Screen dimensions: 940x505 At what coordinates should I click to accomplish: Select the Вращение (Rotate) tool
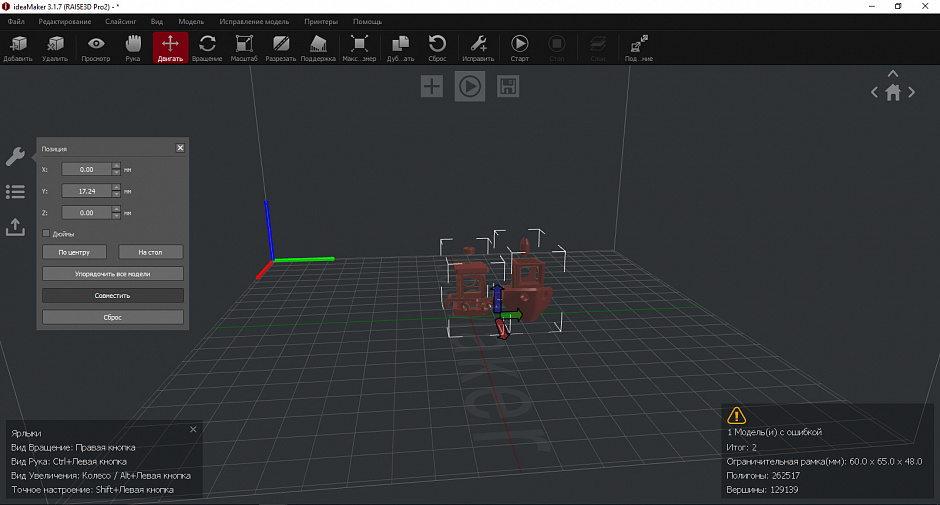point(207,47)
